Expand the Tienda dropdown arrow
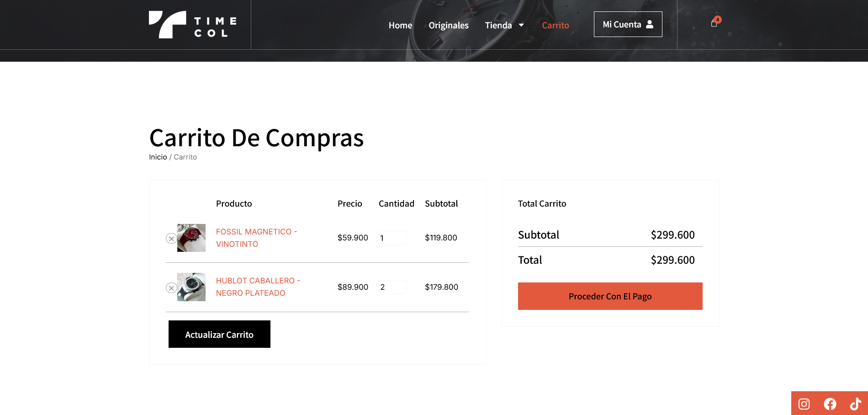The height and width of the screenshot is (415, 868). (521, 25)
